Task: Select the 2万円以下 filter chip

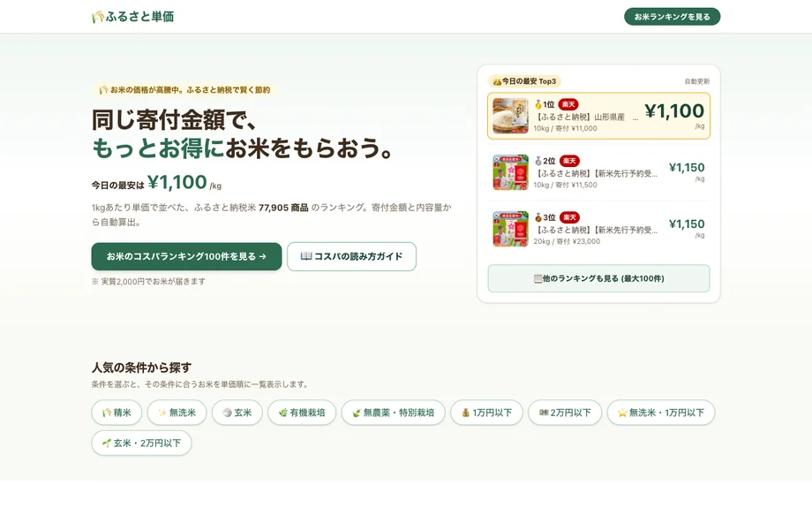Action: pos(565,413)
